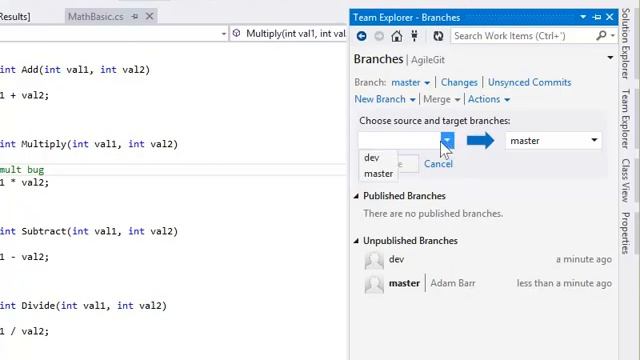Click avatar icon of master branch
The height and width of the screenshot is (360, 640).
(x=374, y=284)
